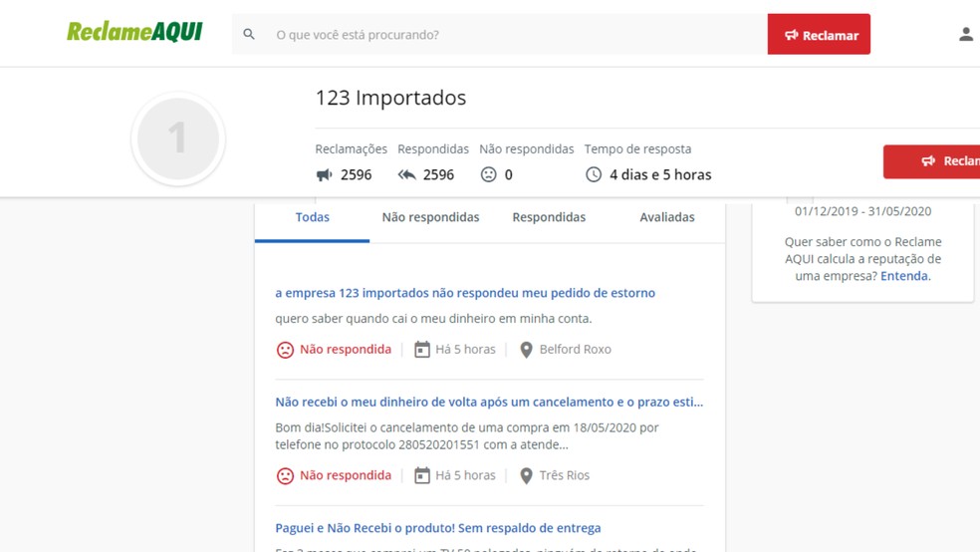
Task: Click 'Não respondida' status in Belford Roxo complaint
Action: (345, 350)
